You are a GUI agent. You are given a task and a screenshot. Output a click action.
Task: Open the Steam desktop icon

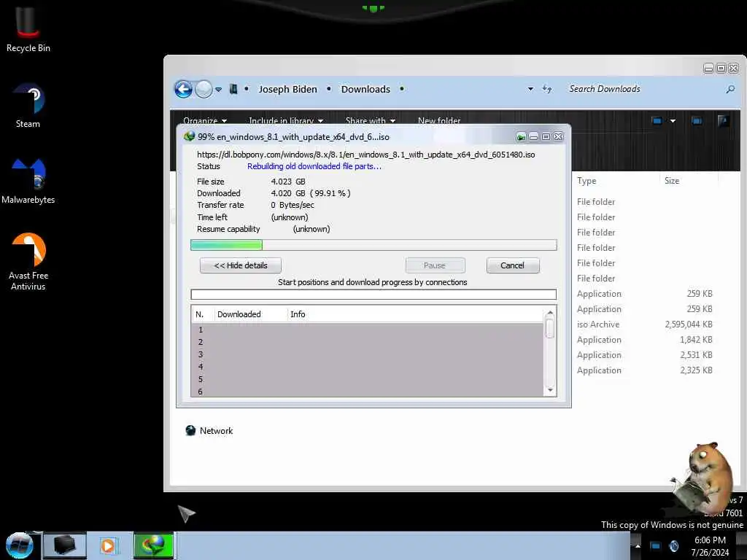28,106
